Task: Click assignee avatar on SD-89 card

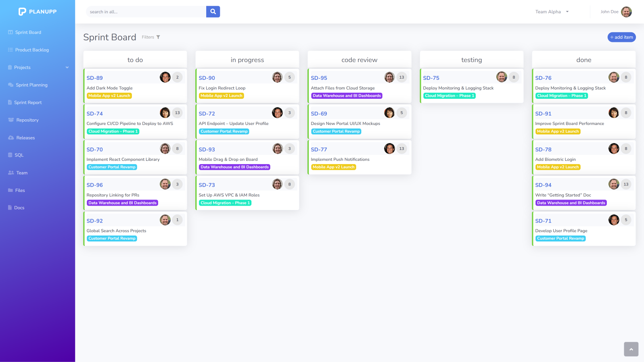Action: pos(165,77)
